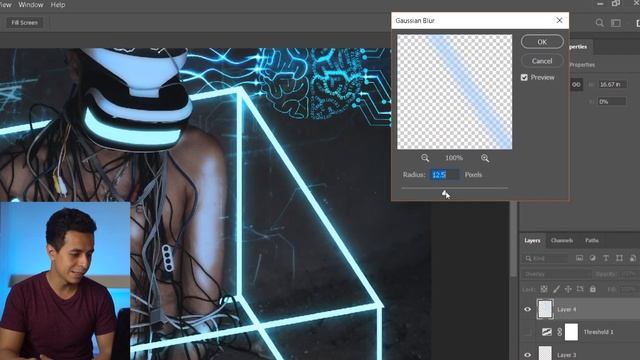Open the layer Opacity dropdown
Image resolution: width=640 pixels, height=360 pixels.
[629, 274]
